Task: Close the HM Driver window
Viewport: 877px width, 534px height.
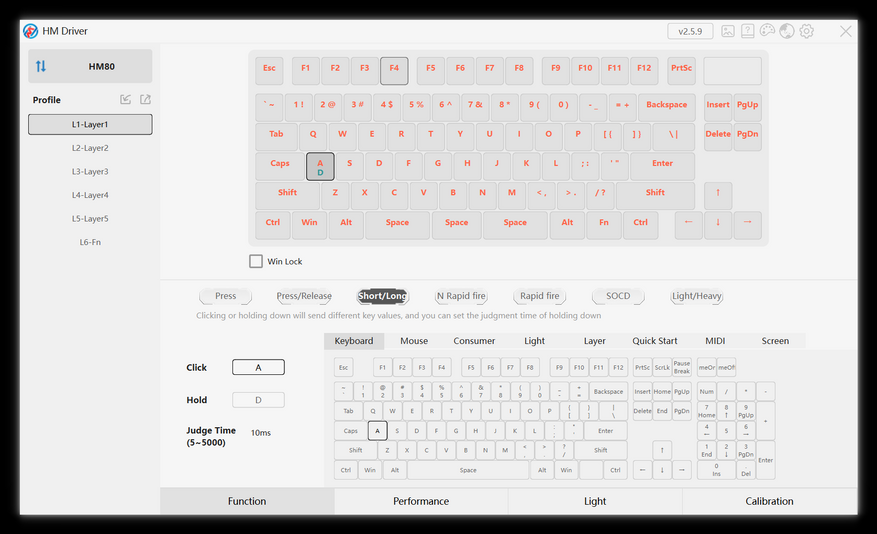Action: pos(846,31)
